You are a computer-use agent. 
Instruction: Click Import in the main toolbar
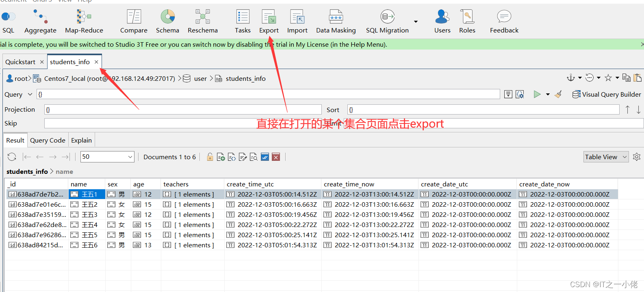(297, 22)
